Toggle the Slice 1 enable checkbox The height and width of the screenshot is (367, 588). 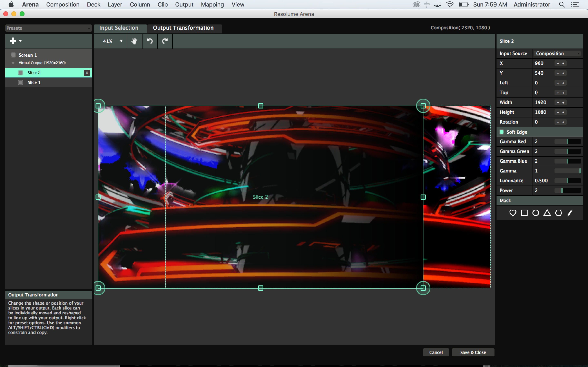click(21, 83)
